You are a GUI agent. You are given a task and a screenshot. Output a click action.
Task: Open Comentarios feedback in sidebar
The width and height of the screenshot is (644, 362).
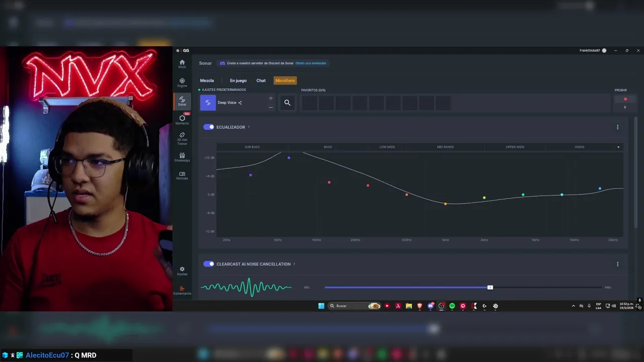pos(182,290)
